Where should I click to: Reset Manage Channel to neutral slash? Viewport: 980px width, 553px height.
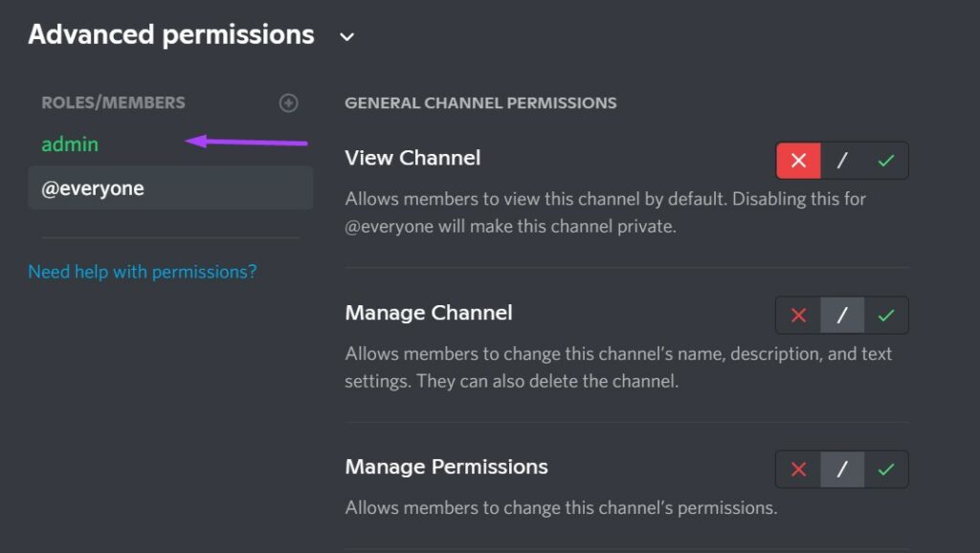pos(842,315)
